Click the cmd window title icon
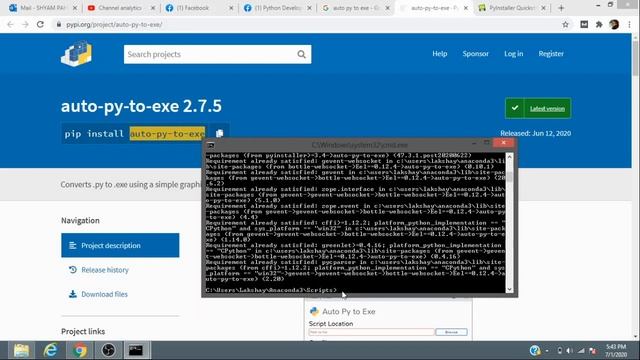Image resolution: width=640 pixels, height=360 pixels. (x=211, y=145)
